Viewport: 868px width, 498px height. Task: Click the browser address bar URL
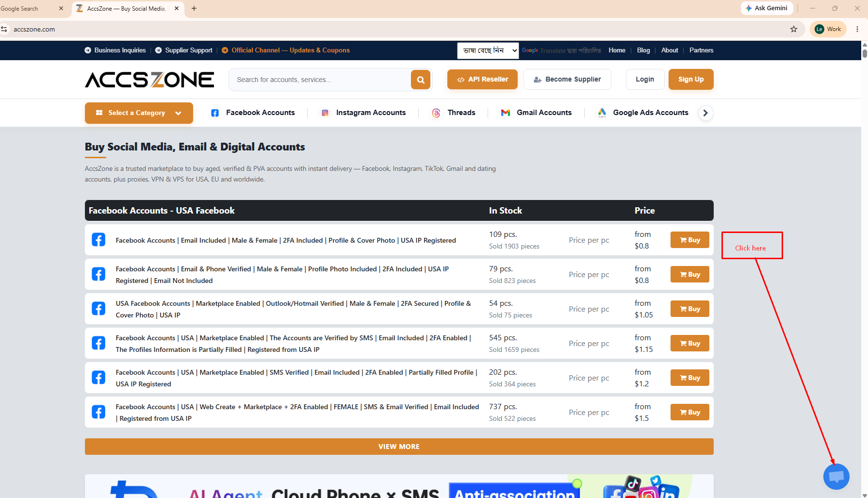pyautogui.click(x=34, y=29)
